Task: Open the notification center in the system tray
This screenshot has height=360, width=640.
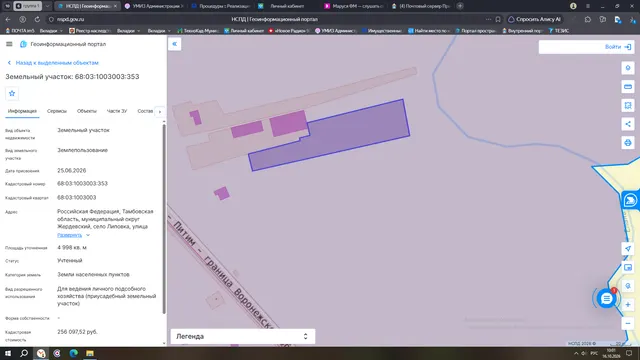Action: click(x=629, y=353)
